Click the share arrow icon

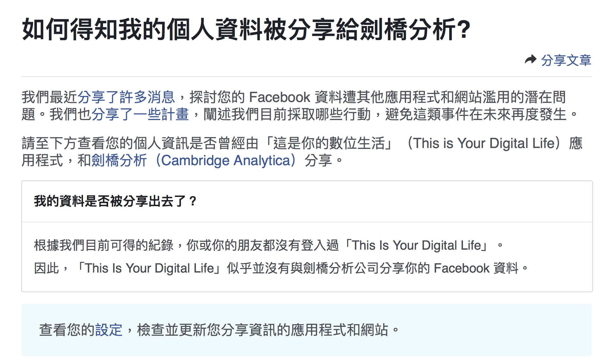[x=530, y=59]
